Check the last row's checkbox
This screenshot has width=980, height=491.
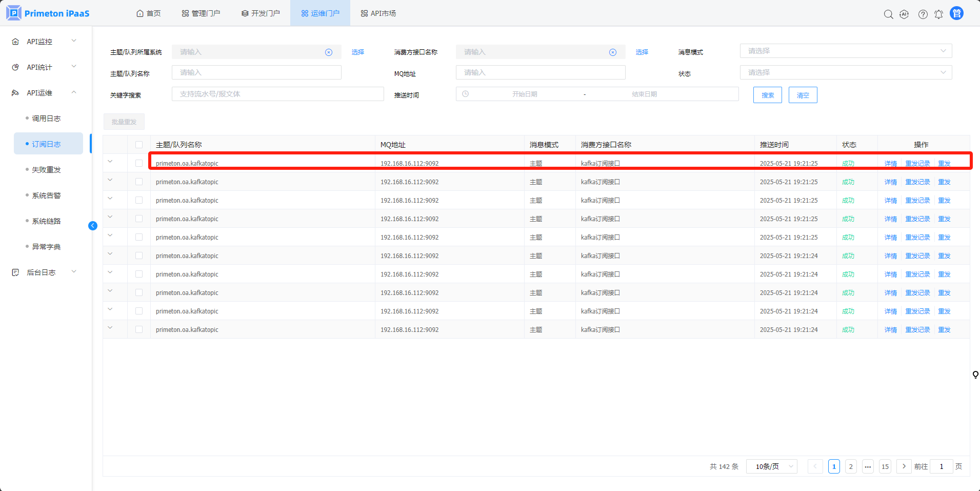139,329
